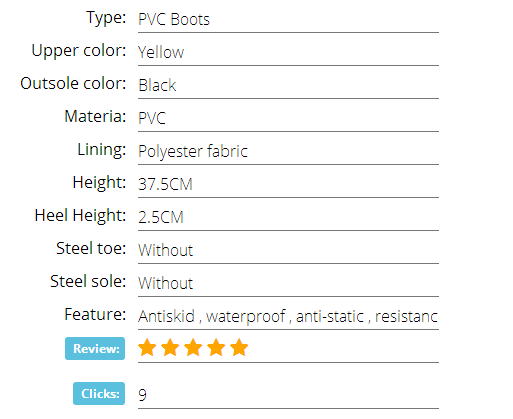Click the first review star

(147, 347)
